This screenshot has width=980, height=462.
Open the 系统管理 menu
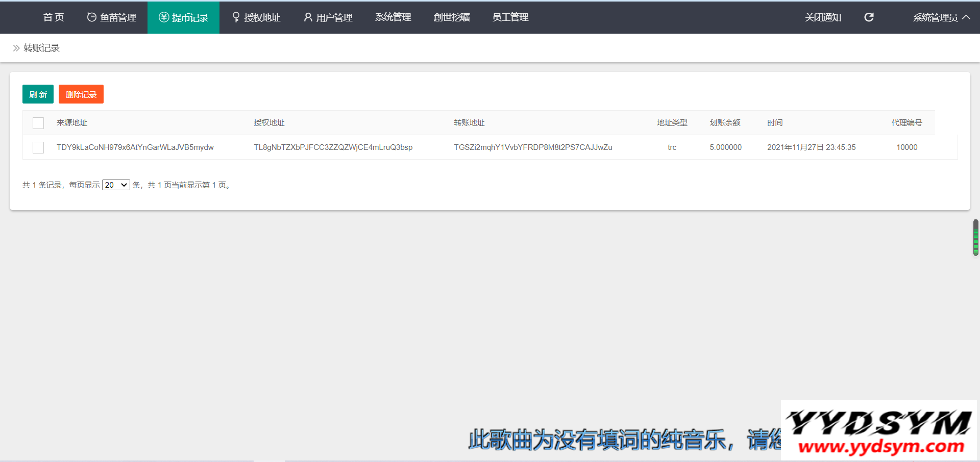click(393, 17)
